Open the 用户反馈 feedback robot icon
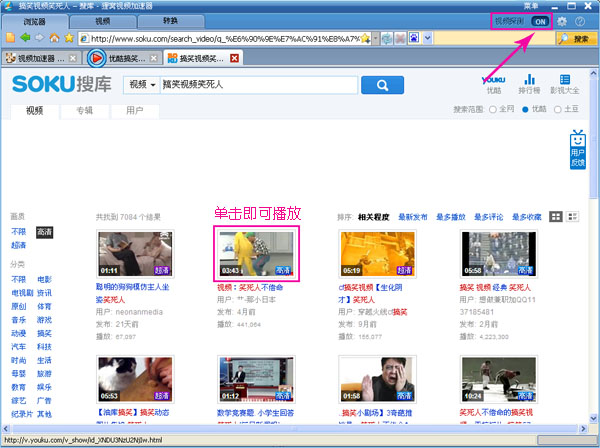This screenshot has height=448, width=600. click(x=577, y=150)
